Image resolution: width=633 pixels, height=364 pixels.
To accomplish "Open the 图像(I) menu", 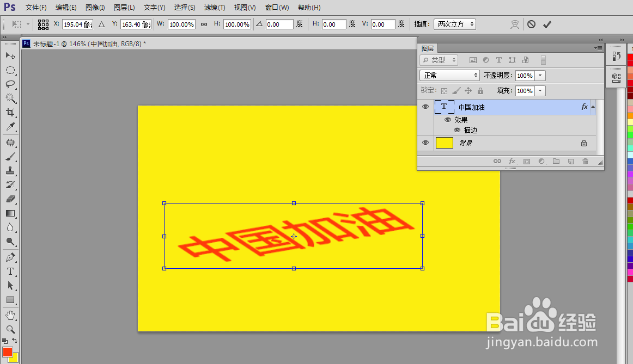I will coord(95,8).
